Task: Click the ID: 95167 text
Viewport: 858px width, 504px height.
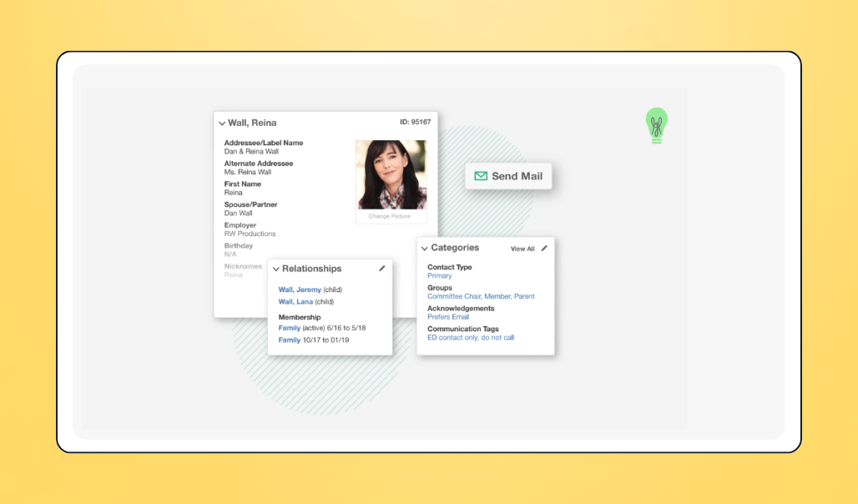Action: pyautogui.click(x=416, y=122)
